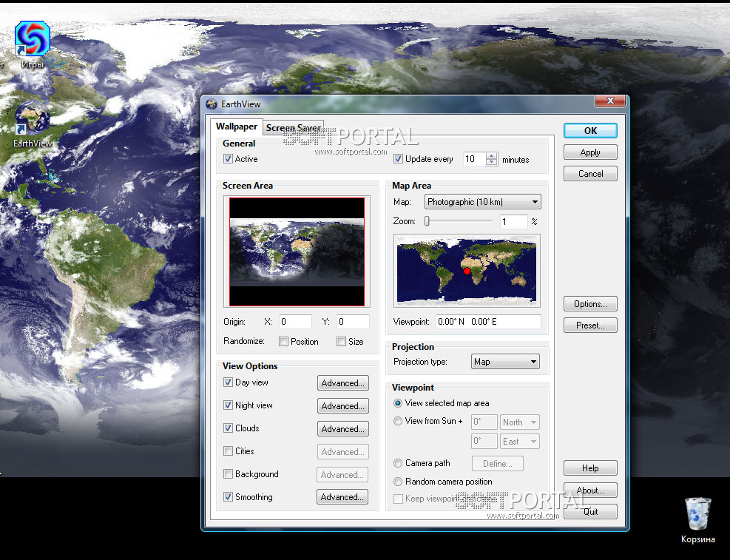This screenshot has height=560, width=730.
Task: Click the OK button
Action: tap(590, 130)
